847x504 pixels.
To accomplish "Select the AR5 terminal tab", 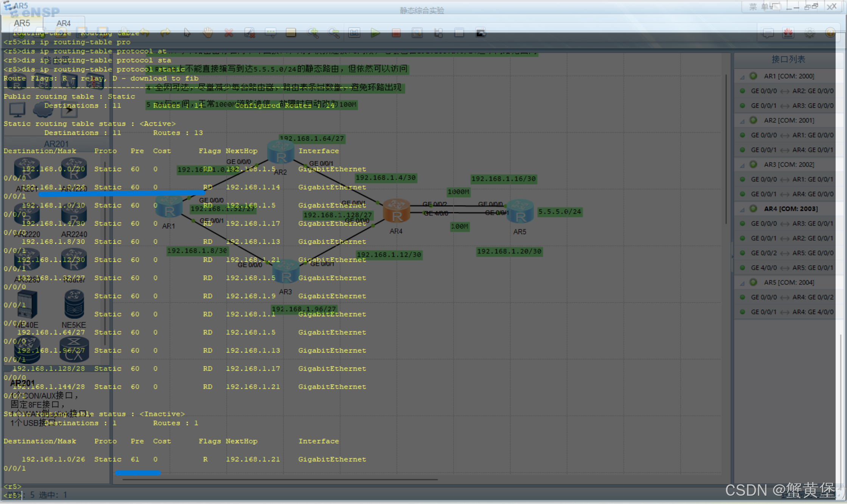I will pos(22,23).
